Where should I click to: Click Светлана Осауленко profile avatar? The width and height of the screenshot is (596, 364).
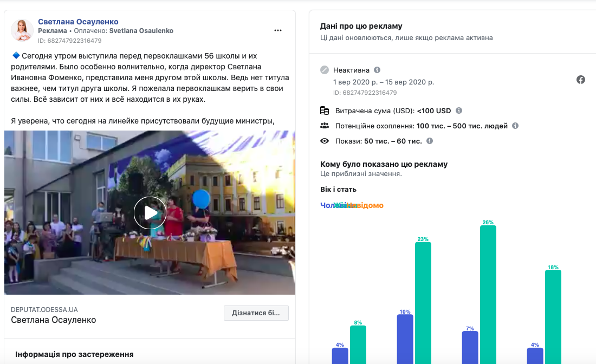(x=22, y=30)
